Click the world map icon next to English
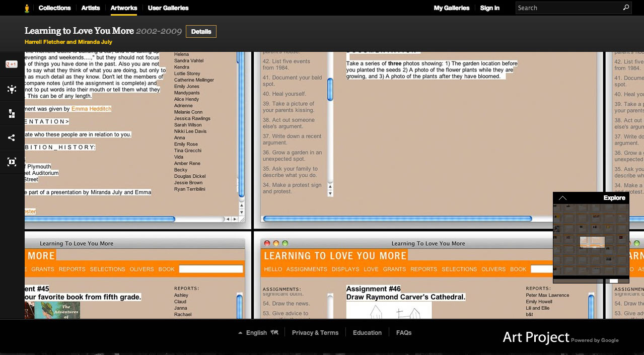The height and width of the screenshot is (355, 644). pyautogui.click(x=274, y=332)
